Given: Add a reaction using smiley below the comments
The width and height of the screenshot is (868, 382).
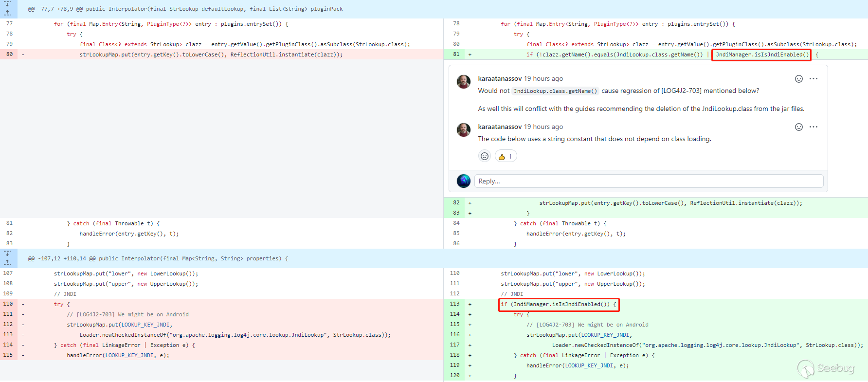Looking at the screenshot, I should point(485,156).
